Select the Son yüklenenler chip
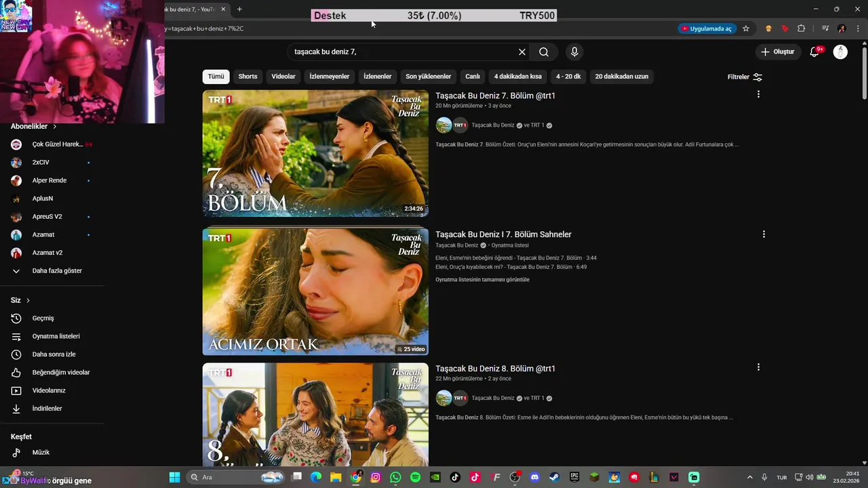This screenshot has height=488, width=868. pos(429,77)
